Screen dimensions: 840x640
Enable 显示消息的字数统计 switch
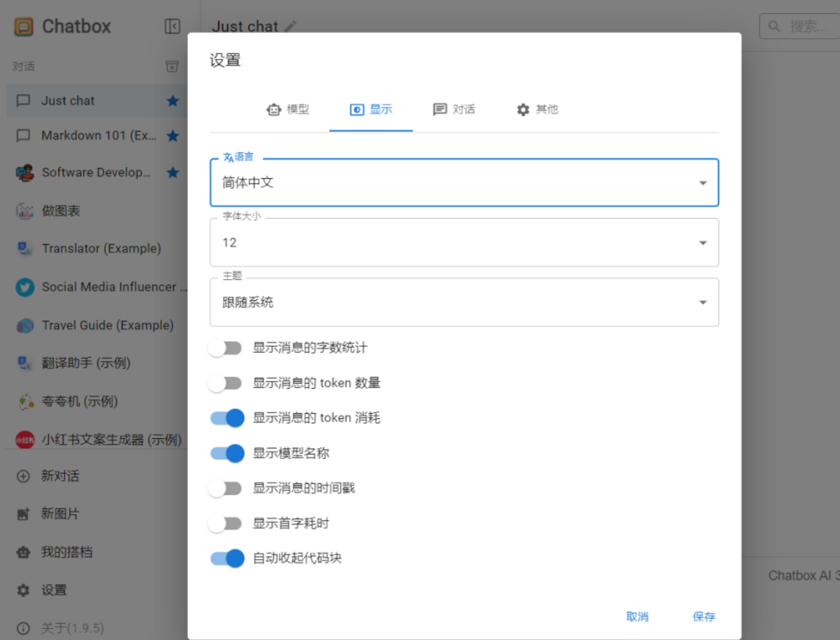[x=225, y=348]
